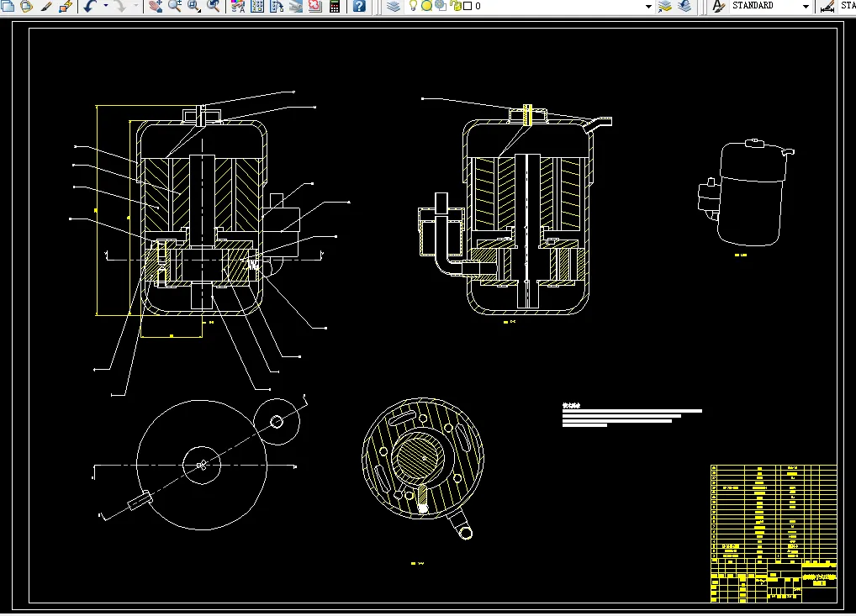This screenshot has height=616, width=856.
Task: Click the Layer Previous button
Action: pos(684,6)
